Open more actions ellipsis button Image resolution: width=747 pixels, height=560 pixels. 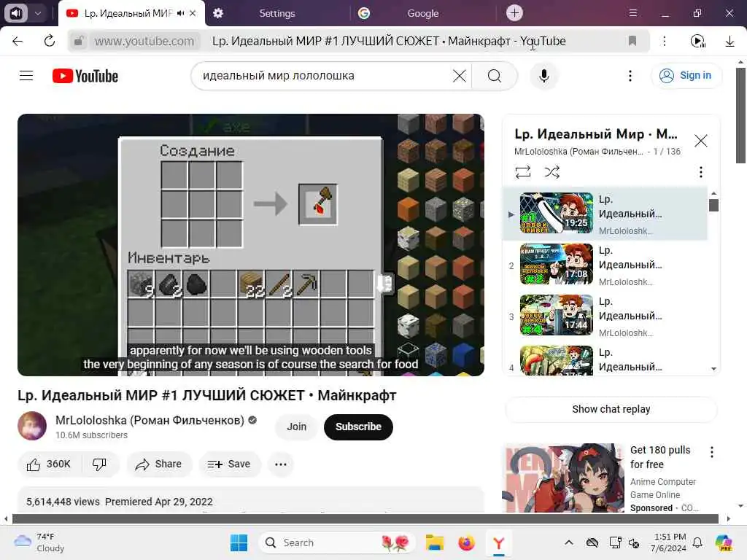click(281, 464)
